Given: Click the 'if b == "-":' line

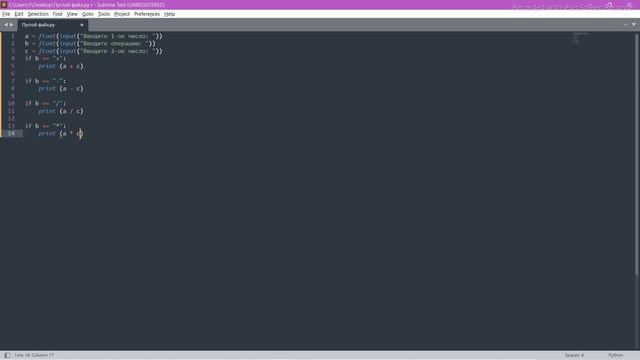Looking at the screenshot, I should 45,81.
